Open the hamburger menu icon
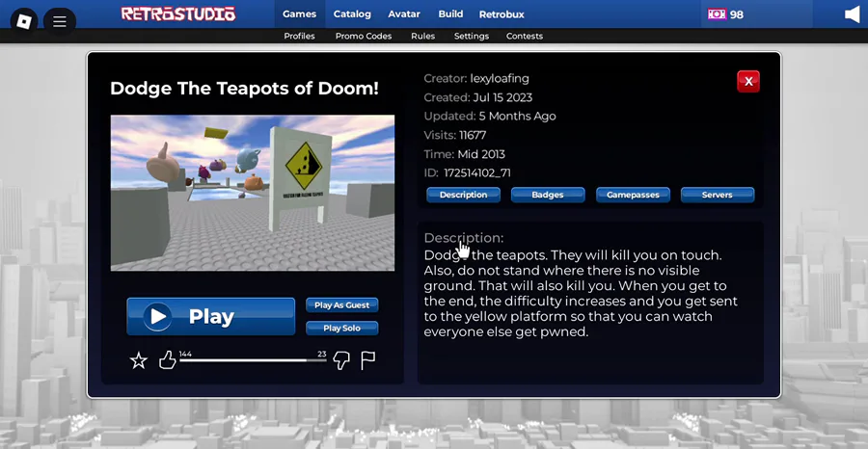 click(60, 21)
